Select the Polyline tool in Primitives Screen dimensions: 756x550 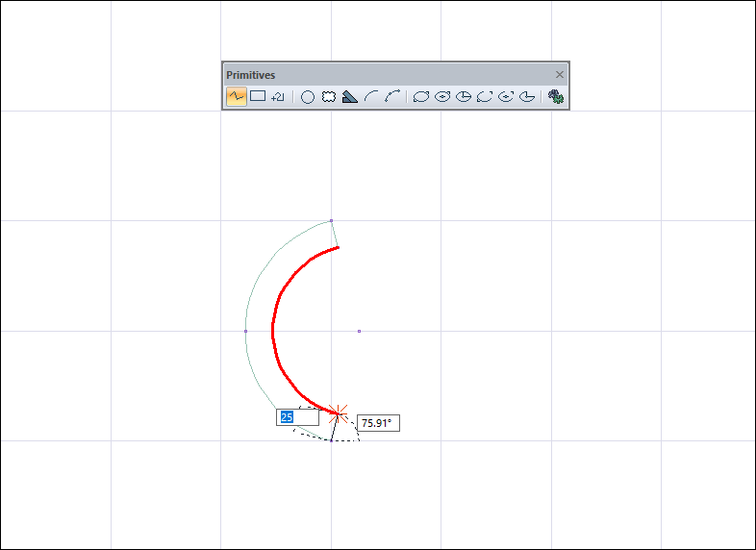click(236, 96)
